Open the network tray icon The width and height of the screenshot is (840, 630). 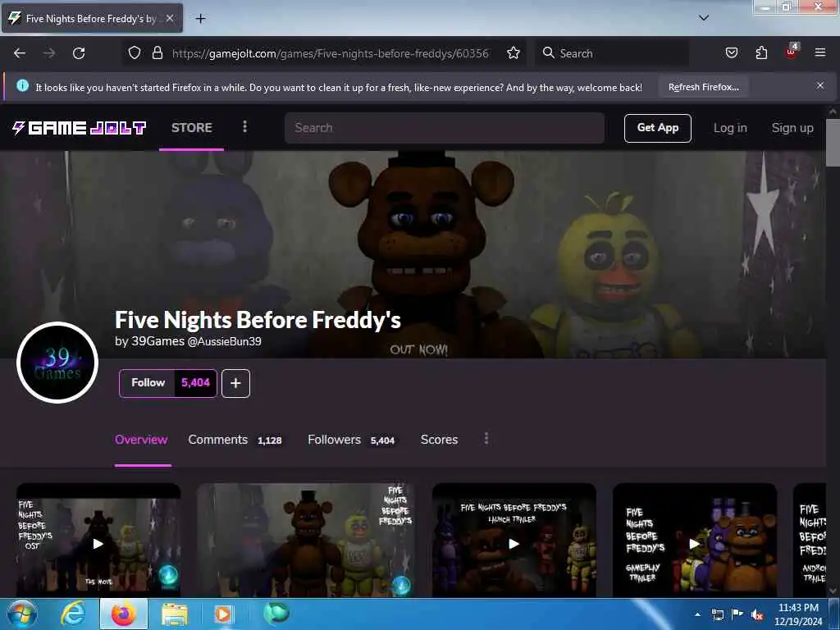tap(717, 614)
